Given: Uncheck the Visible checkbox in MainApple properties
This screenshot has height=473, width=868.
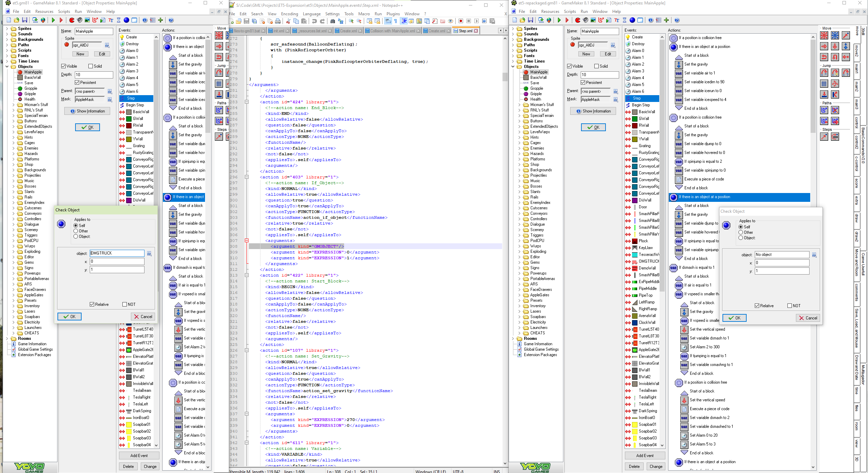Looking at the screenshot, I should (64, 66).
